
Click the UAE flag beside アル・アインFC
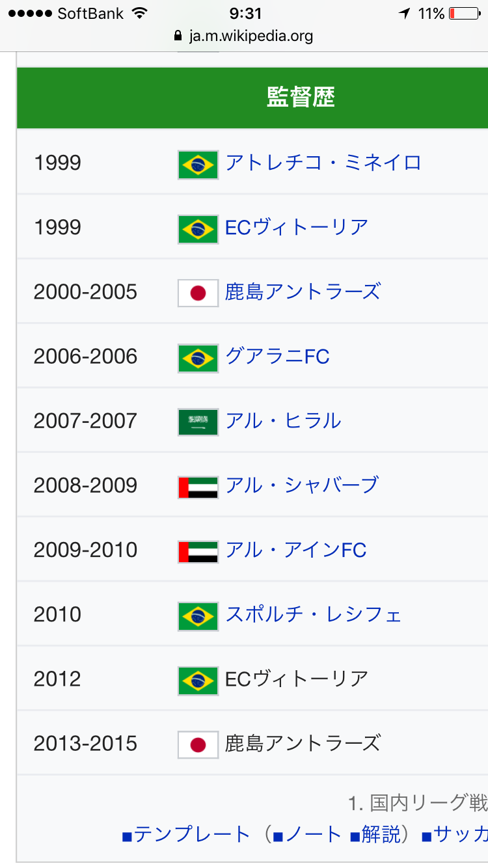[x=198, y=552]
